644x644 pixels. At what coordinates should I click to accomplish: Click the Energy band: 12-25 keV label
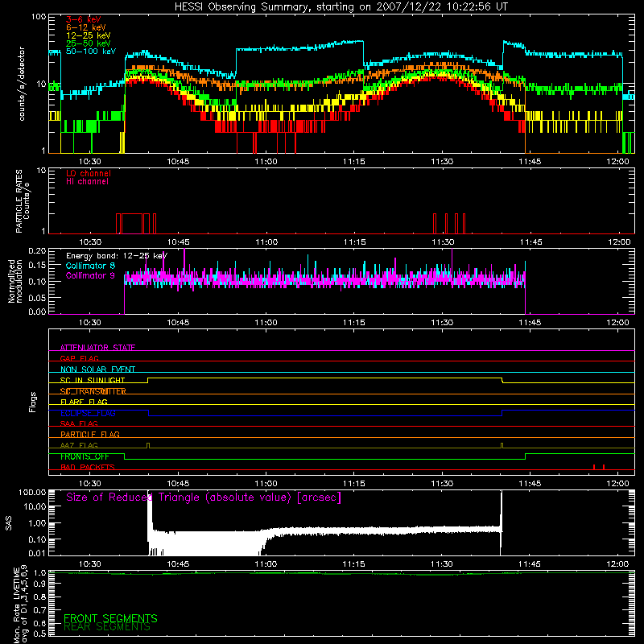click(x=117, y=256)
